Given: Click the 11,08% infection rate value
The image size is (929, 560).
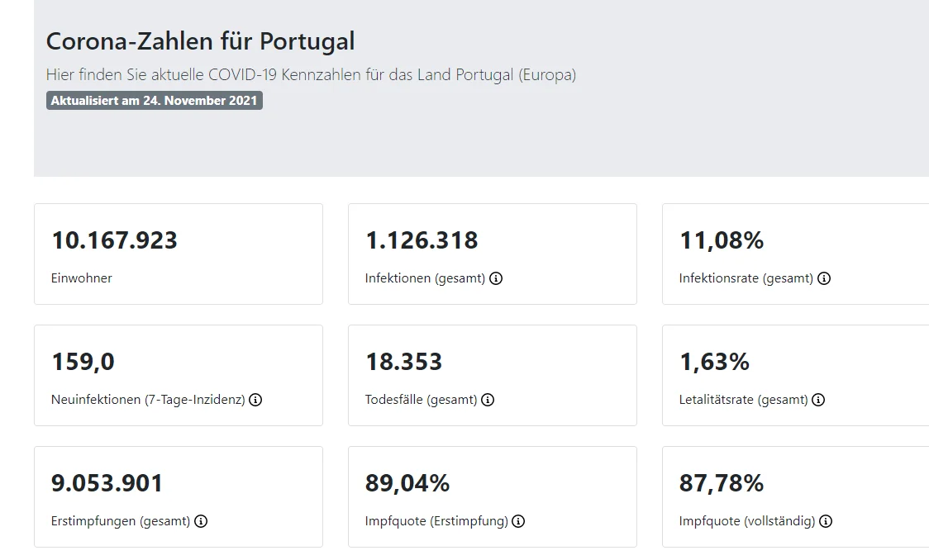Looking at the screenshot, I should pyautogui.click(x=722, y=240).
